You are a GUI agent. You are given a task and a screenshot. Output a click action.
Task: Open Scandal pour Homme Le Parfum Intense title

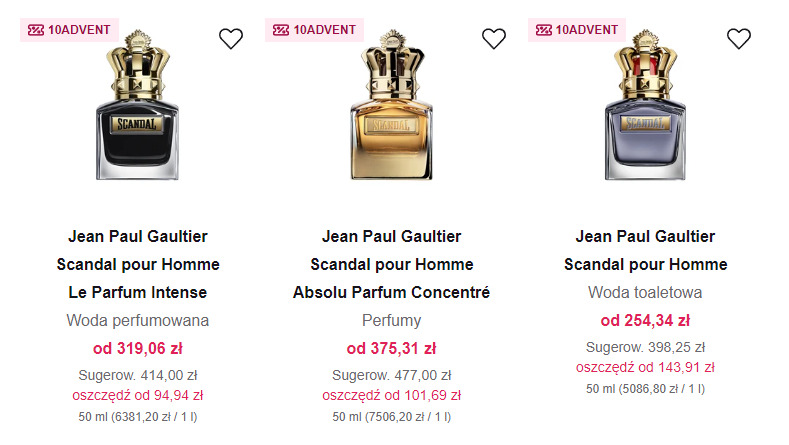138,265
